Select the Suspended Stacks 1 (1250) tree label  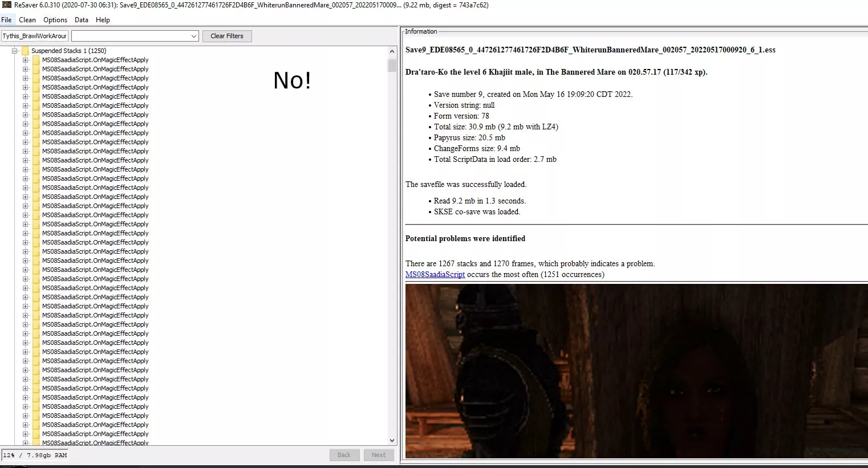(68, 51)
